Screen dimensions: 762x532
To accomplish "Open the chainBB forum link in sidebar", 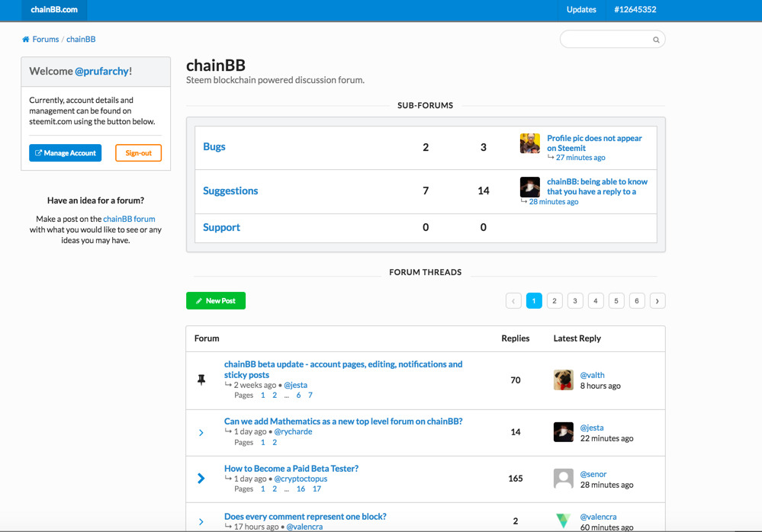I will [x=129, y=219].
